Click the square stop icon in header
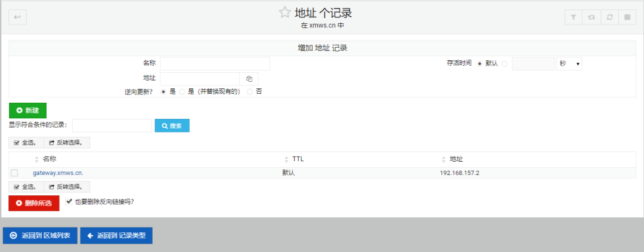 coord(627,17)
